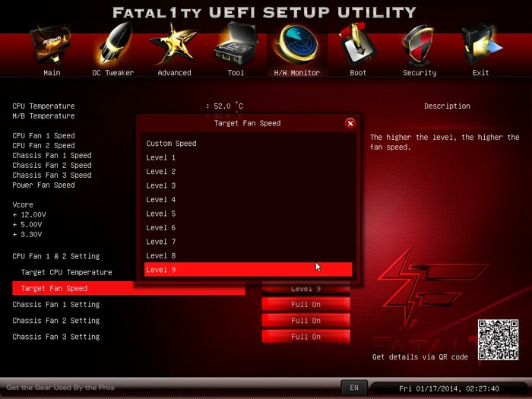Change language with the EN button
This screenshot has height=399, width=532.
click(x=354, y=388)
